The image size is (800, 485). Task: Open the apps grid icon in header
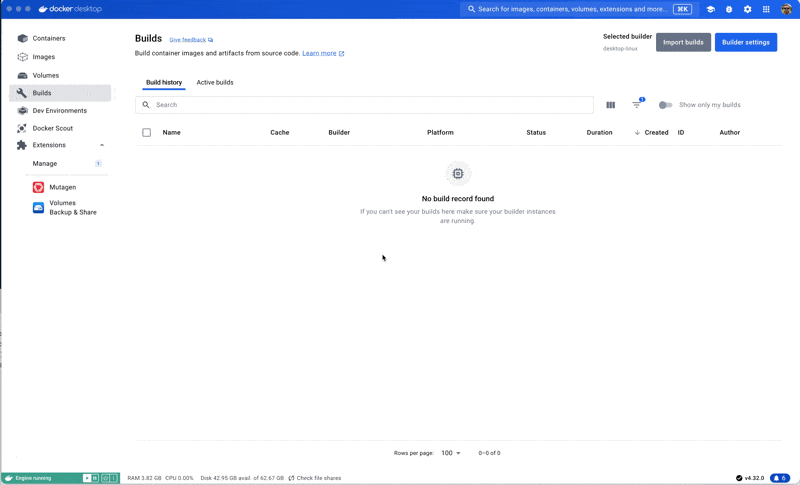[x=766, y=9]
